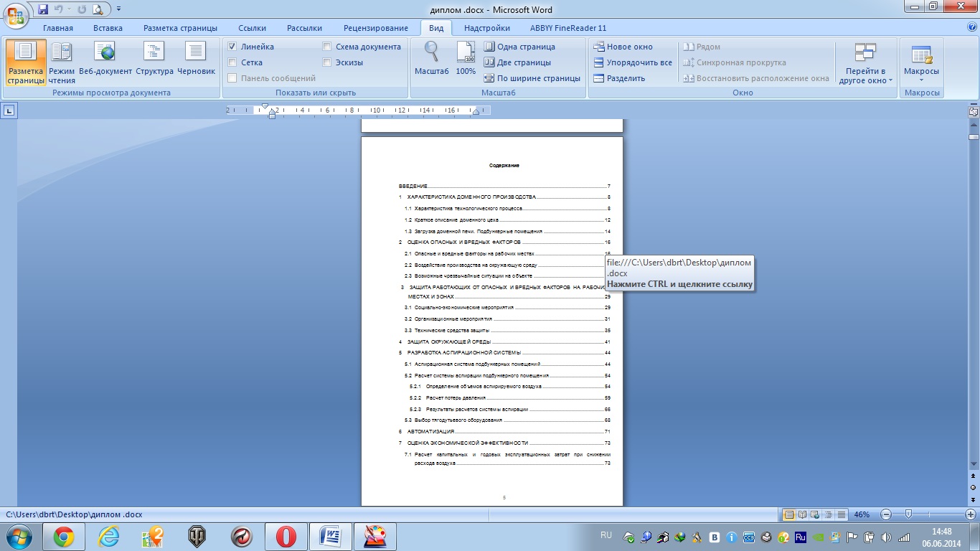Select Print Layout view in the status bar
The width and height of the screenshot is (980, 551).
coord(789,514)
